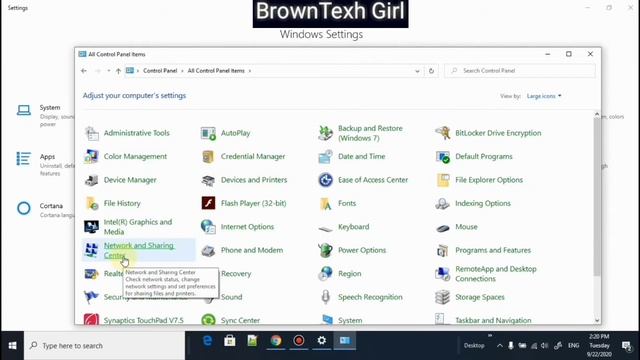640x360 pixels.
Task: Click the Sound link text
Action: (231, 297)
